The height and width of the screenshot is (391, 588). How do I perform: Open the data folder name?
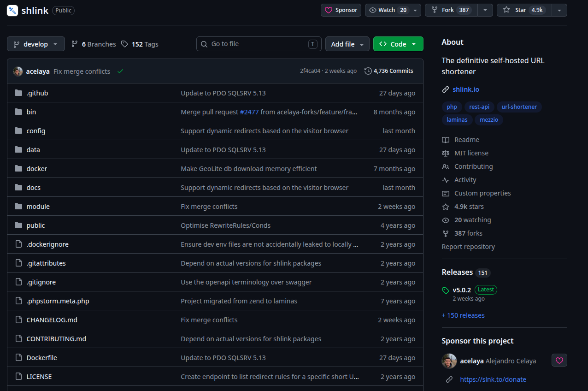click(33, 150)
